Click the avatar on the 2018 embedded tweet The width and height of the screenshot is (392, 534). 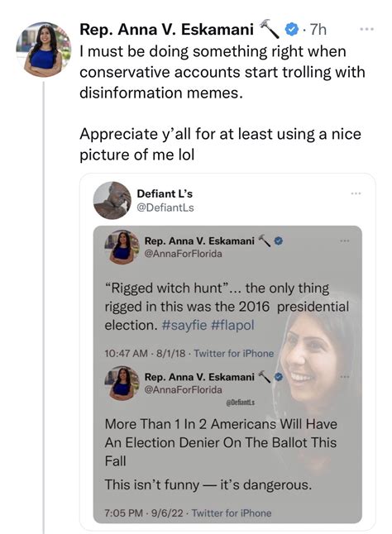pyautogui.click(x=122, y=247)
